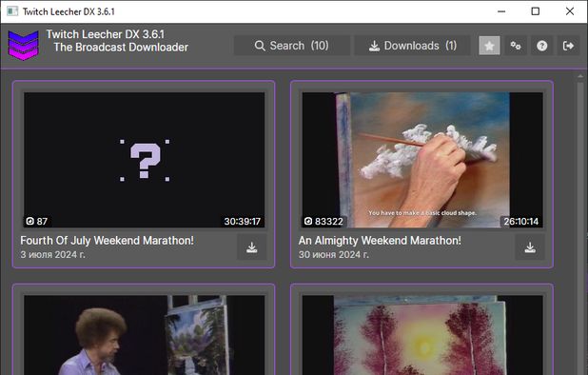Viewport: 588px width, 375px height.
Task: Maximize the Twitch Leecher window
Action: click(x=536, y=11)
